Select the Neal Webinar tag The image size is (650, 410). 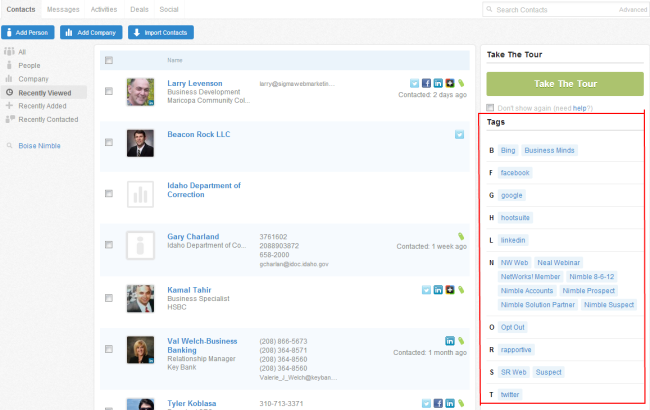pos(558,262)
